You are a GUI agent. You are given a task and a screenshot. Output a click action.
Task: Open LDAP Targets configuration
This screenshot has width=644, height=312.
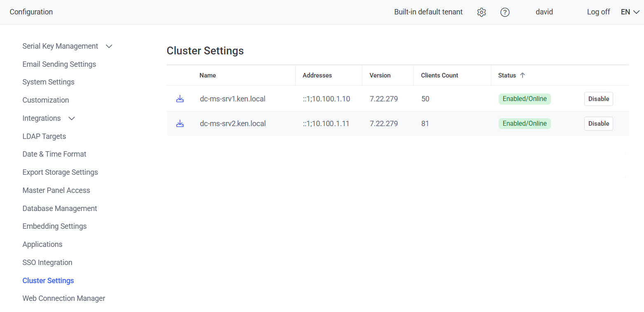click(44, 136)
